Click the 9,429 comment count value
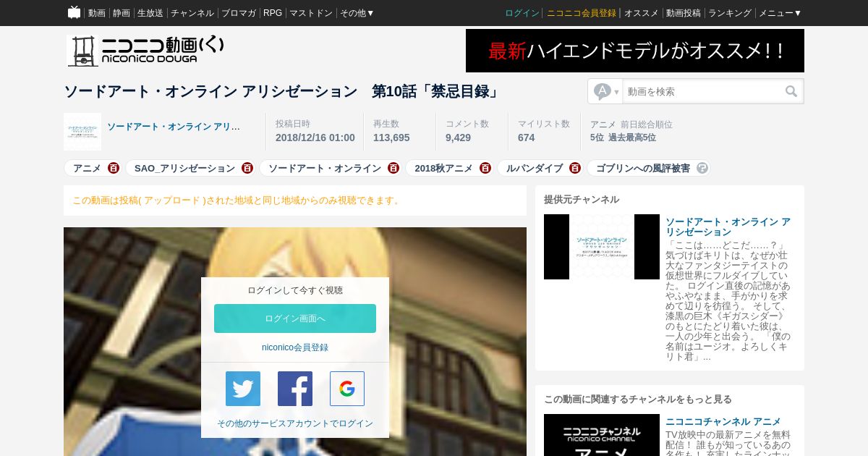 click(458, 138)
